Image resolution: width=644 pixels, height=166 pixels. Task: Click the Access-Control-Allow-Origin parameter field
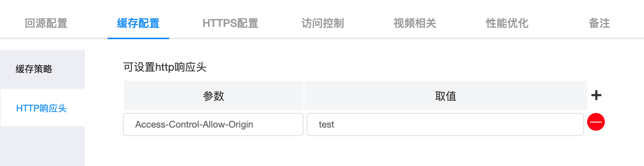213,124
